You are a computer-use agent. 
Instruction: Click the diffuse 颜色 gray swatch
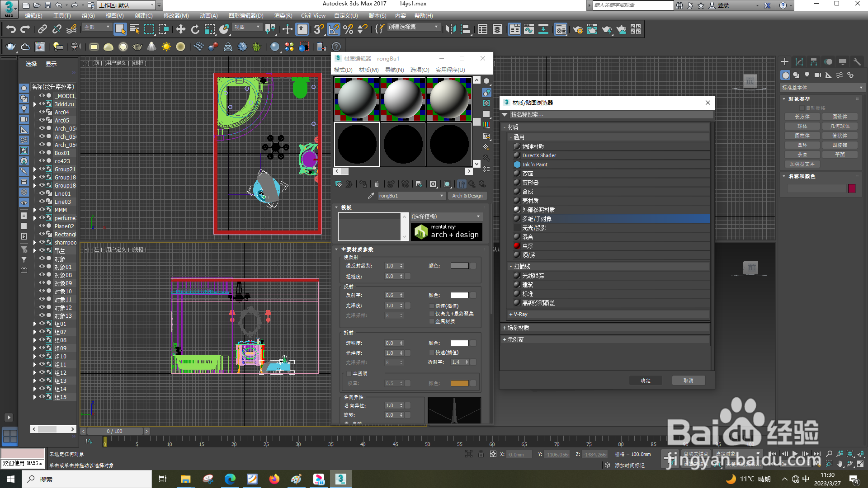[x=459, y=266]
